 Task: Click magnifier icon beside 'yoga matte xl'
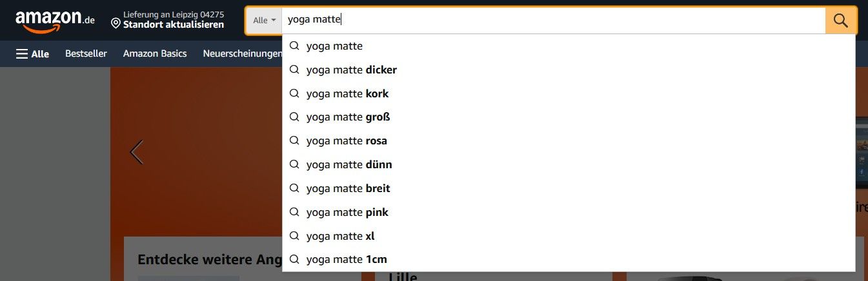click(294, 236)
